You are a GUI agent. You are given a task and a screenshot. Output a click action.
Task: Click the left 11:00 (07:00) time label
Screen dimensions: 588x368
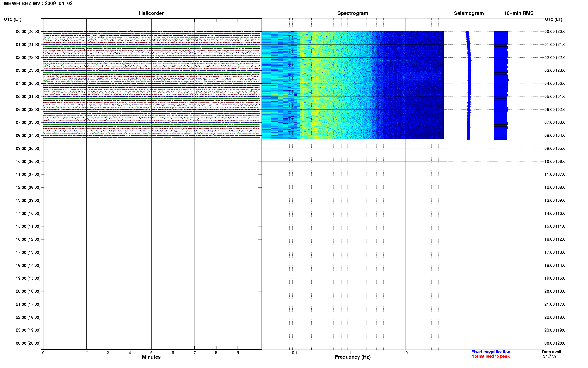pyautogui.click(x=28, y=174)
